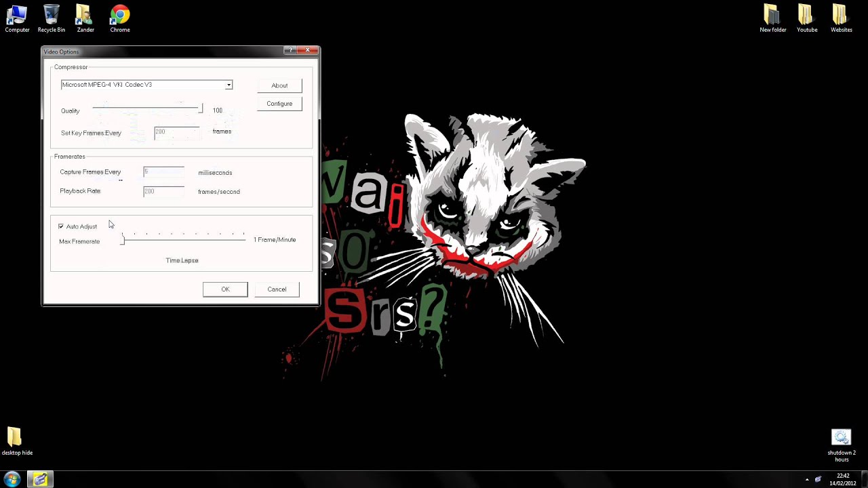Open the Zander folder on desktop

[x=85, y=19]
